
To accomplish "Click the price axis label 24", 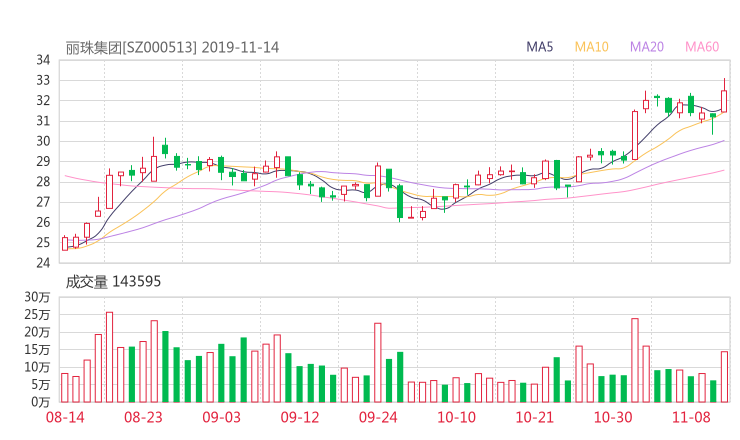I will point(43,263).
